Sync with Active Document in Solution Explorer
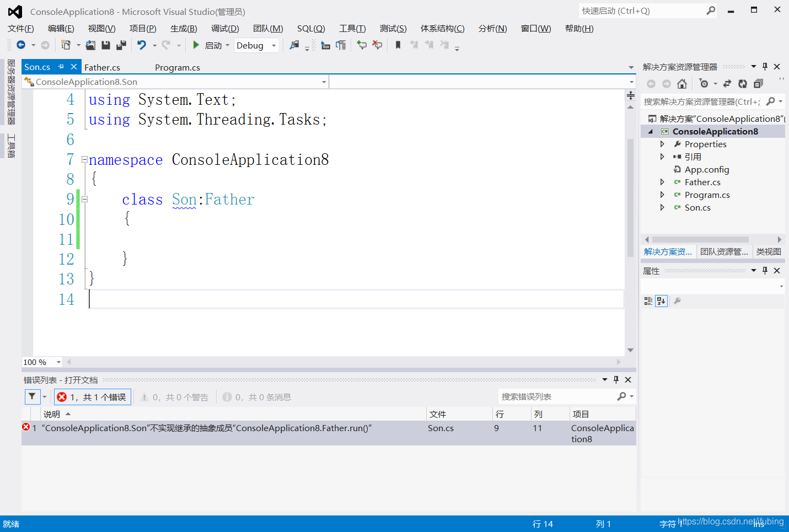This screenshot has height=532, width=789. pos(727,84)
